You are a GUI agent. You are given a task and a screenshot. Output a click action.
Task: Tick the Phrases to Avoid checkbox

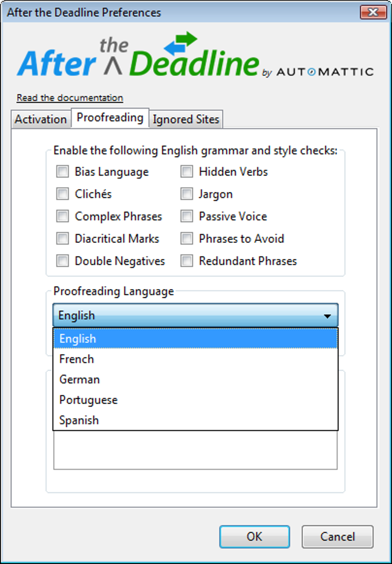coord(187,238)
